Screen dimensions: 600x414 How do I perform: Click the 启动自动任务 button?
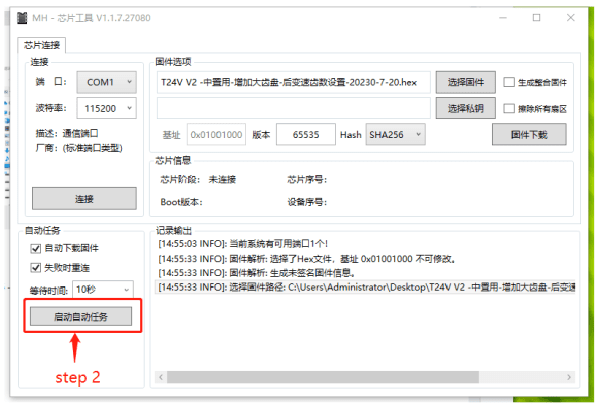(x=81, y=316)
